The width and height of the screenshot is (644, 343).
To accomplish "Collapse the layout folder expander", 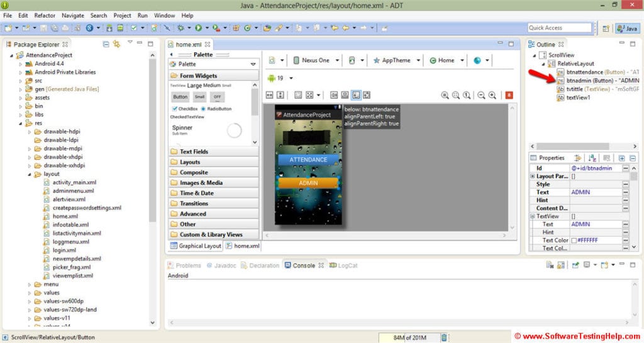I will [30, 174].
